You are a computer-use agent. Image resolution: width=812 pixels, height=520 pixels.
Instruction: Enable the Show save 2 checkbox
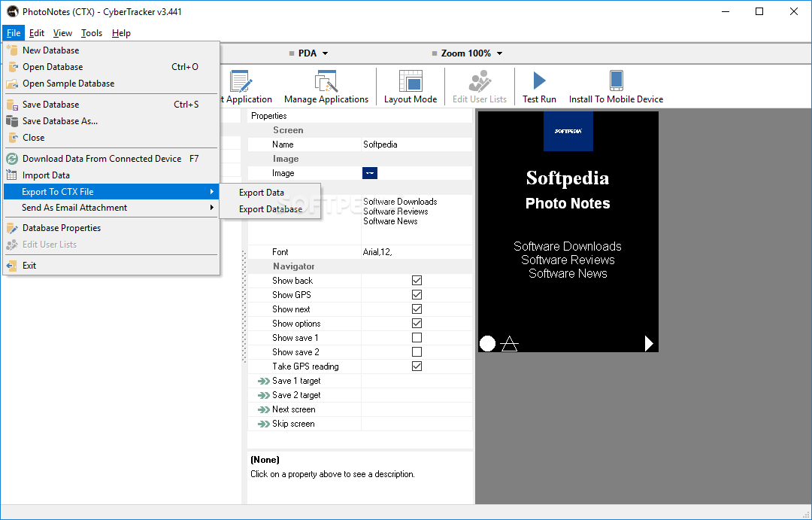pos(417,352)
